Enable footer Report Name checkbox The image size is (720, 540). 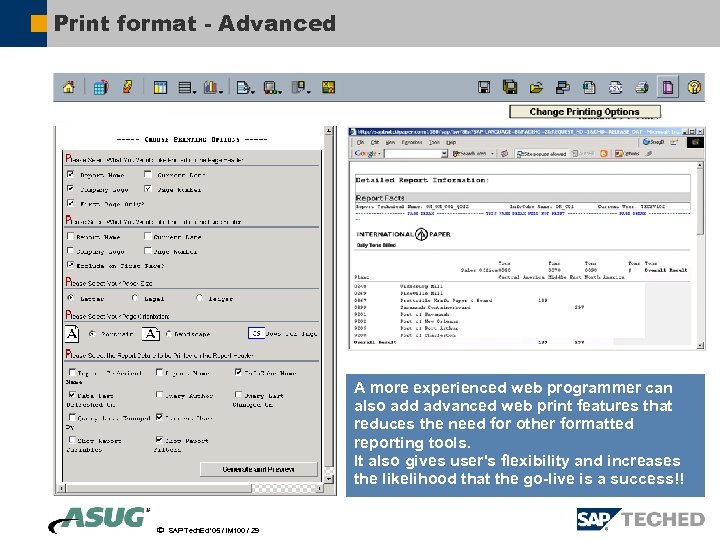(70, 236)
